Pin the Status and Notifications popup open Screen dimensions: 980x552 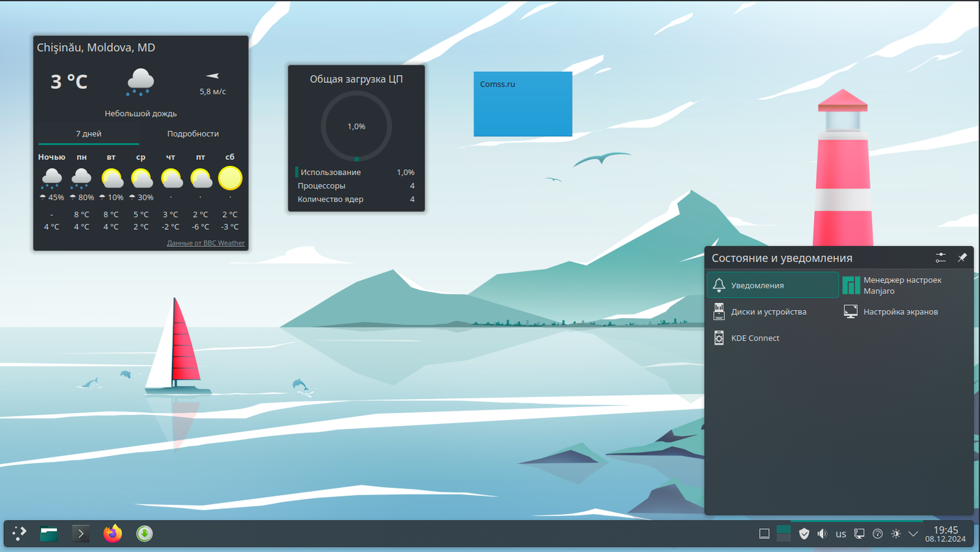(x=962, y=258)
